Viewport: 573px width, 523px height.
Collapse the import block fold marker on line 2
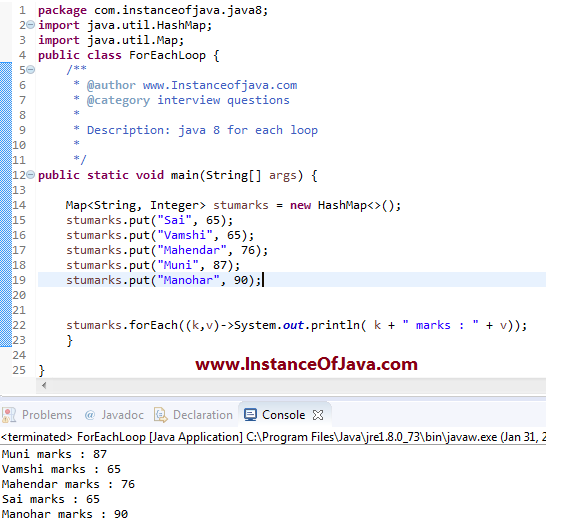[x=31, y=25]
